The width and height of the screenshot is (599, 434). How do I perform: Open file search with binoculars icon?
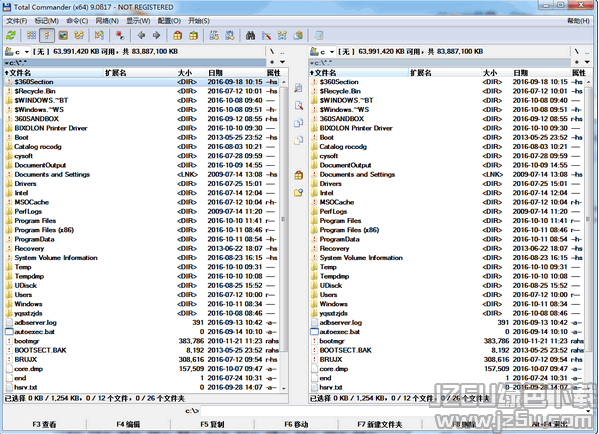(251, 36)
